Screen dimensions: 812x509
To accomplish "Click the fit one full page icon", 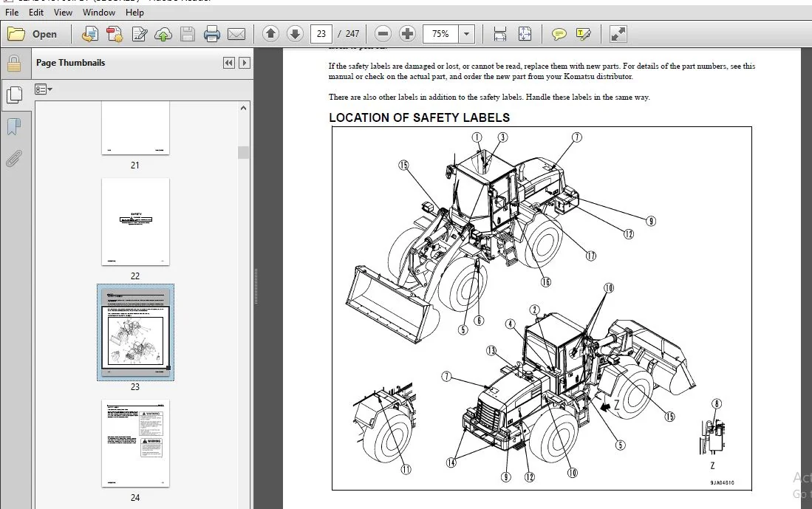I will point(525,34).
